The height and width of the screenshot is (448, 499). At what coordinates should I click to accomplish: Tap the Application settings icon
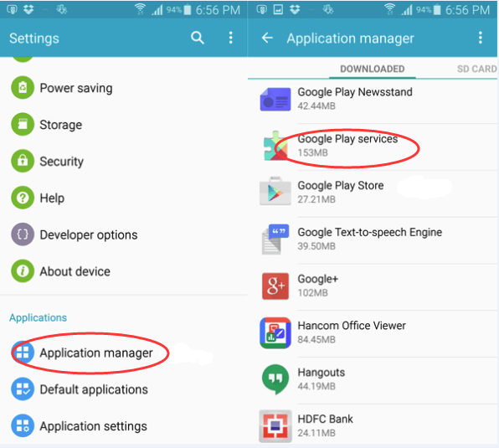click(23, 425)
